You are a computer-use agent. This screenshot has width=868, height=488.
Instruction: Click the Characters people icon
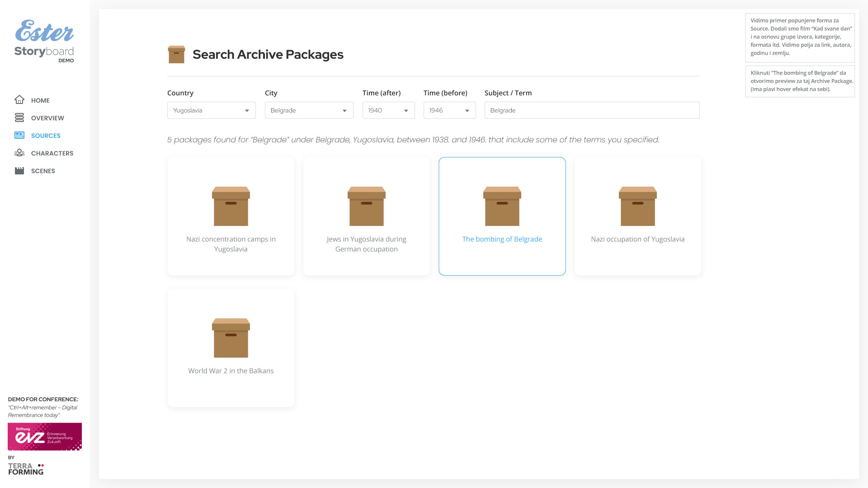click(19, 153)
